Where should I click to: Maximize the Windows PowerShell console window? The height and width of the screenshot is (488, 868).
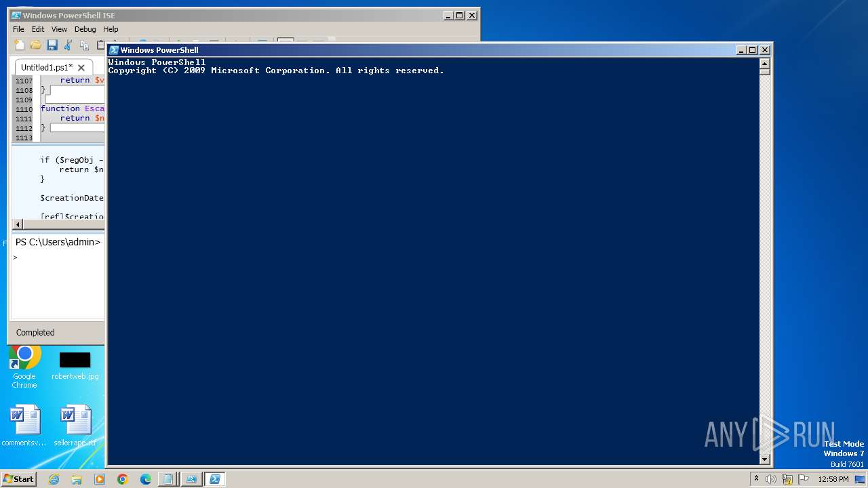753,50
